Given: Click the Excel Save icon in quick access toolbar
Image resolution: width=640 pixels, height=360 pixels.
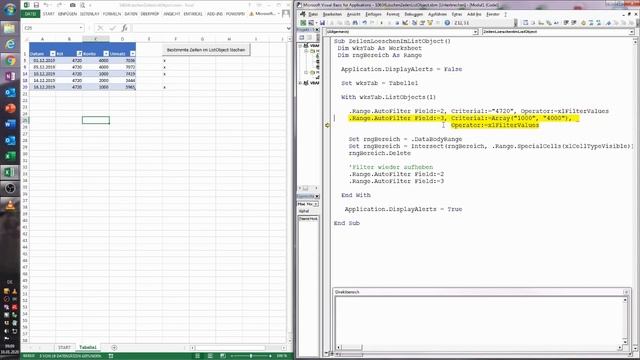Looking at the screenshot, I should (36, 5).
